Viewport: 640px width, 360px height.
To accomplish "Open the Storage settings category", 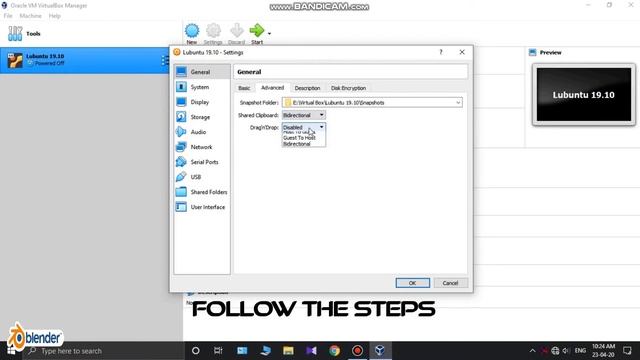I will click(x=202, y=117).
